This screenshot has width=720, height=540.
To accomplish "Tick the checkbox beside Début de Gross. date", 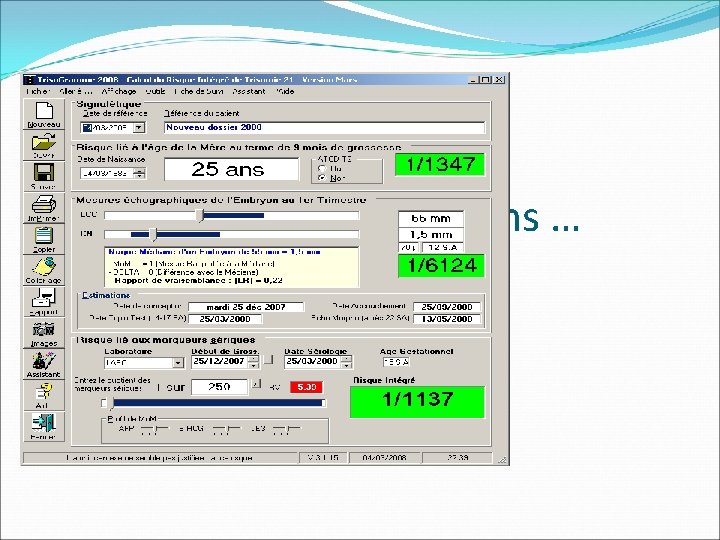I will [269, 360].
